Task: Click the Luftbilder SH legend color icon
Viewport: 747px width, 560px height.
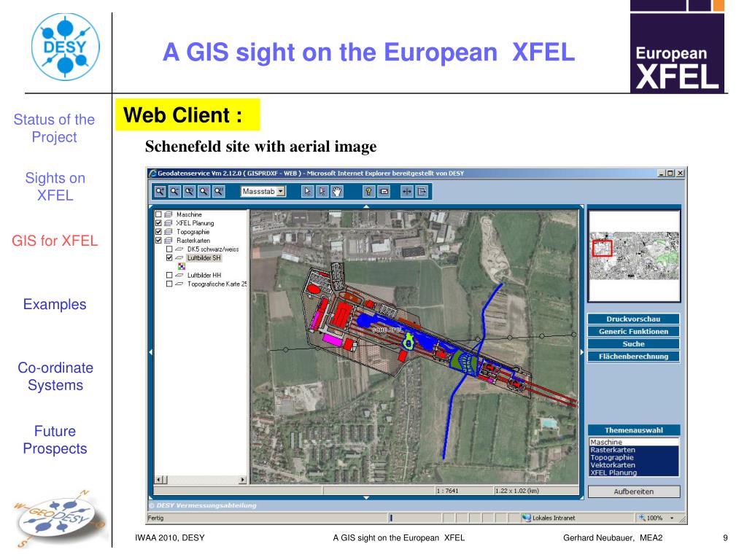Action: 181,267
